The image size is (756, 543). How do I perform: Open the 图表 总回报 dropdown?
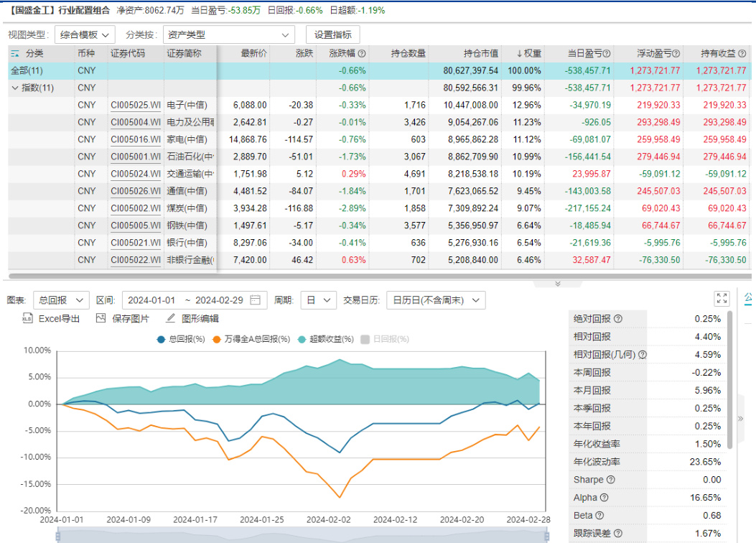click(x=61, y=300)
